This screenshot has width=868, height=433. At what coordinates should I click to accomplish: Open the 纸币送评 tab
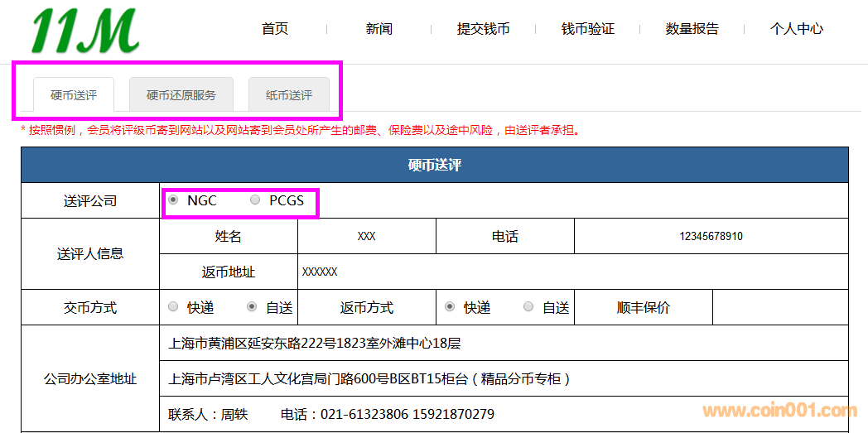(x=289, y=95)
